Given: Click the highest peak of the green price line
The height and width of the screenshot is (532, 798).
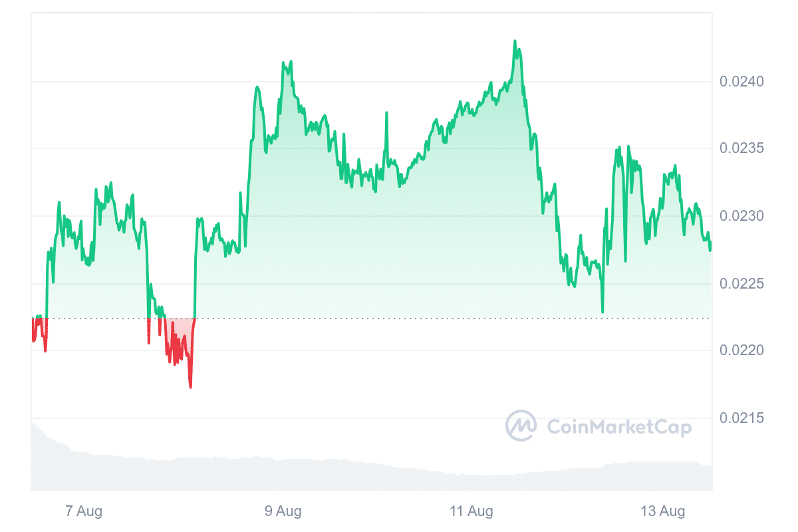Looking at the screenshot, I should [515, 41].
